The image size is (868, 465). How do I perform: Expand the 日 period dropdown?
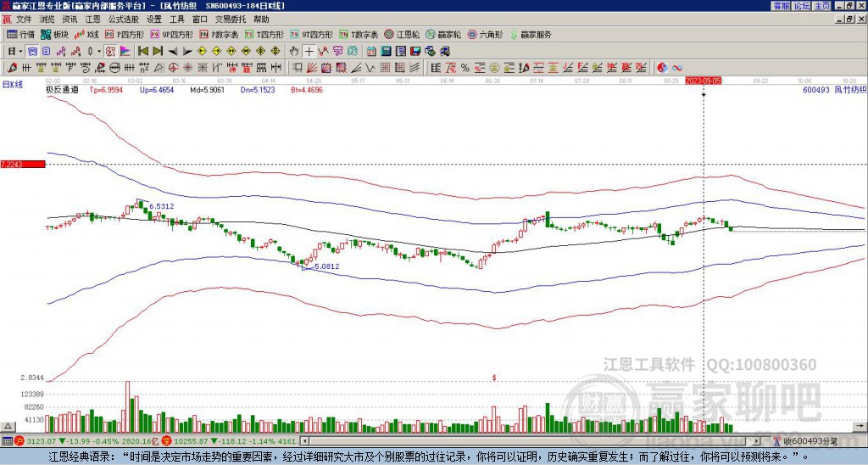(x=20, y=52)
